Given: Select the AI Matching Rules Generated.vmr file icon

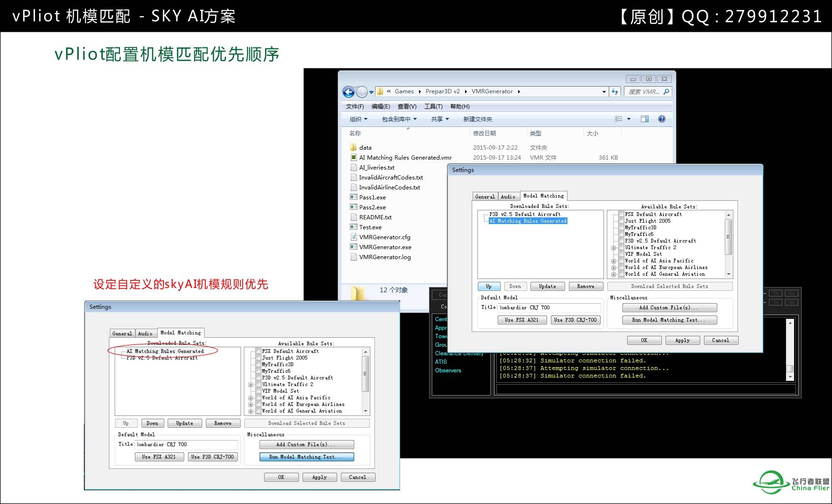Looking at the screenshot, I should 353,157.
